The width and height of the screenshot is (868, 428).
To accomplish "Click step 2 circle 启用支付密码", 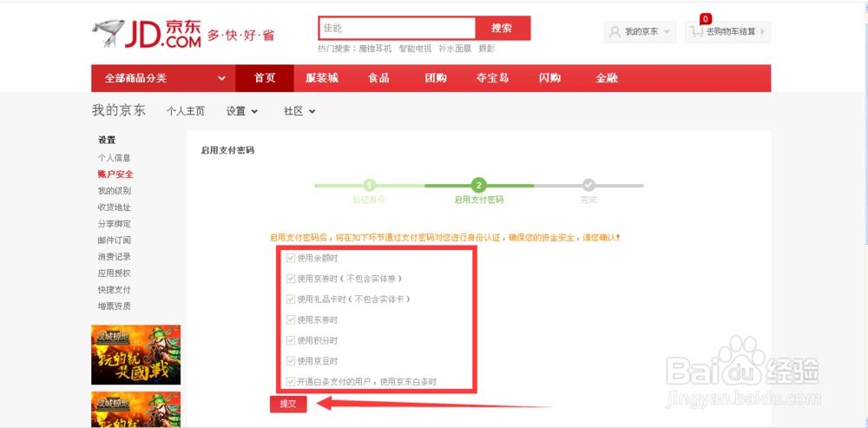I will [x=479, y=186].
